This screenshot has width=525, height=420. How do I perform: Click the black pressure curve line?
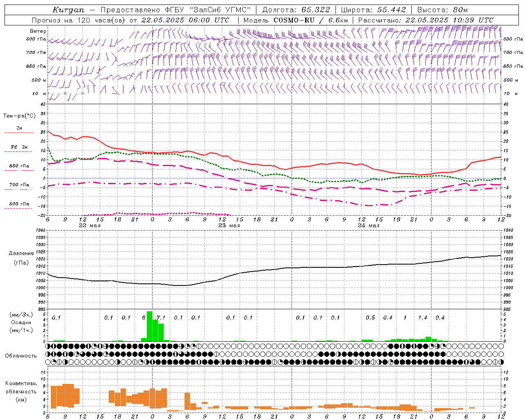[275, 269]
